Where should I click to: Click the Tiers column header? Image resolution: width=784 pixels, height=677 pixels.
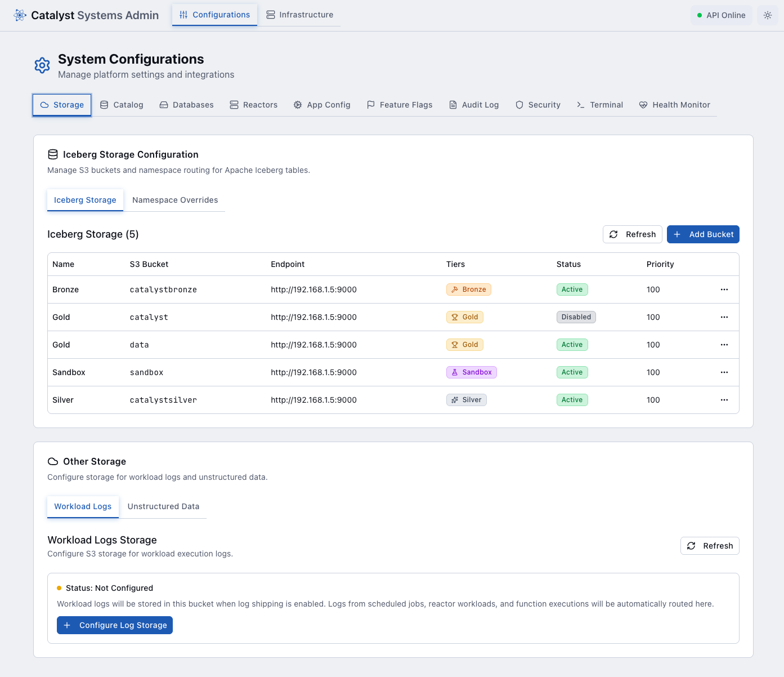(x=456, y=264)
